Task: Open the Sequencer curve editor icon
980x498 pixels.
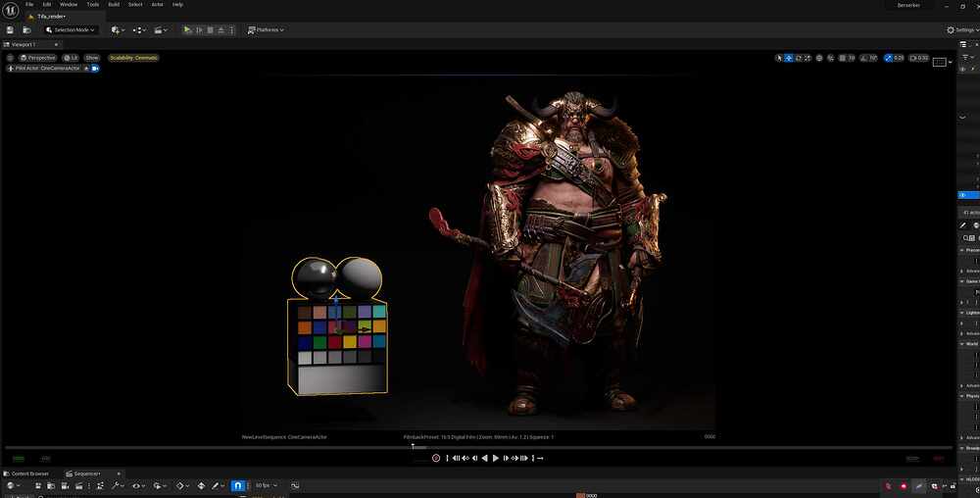Action: tap(295, 485)
